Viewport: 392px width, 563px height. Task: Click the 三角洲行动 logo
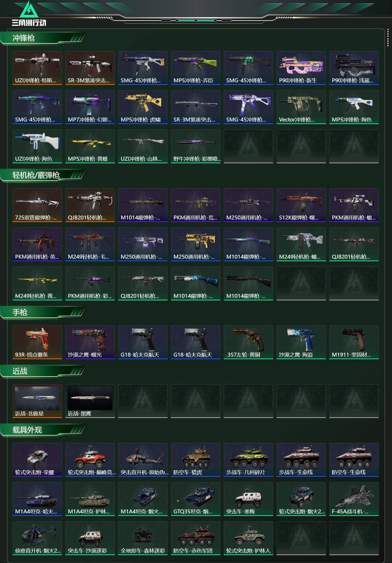tap(29, 14)
